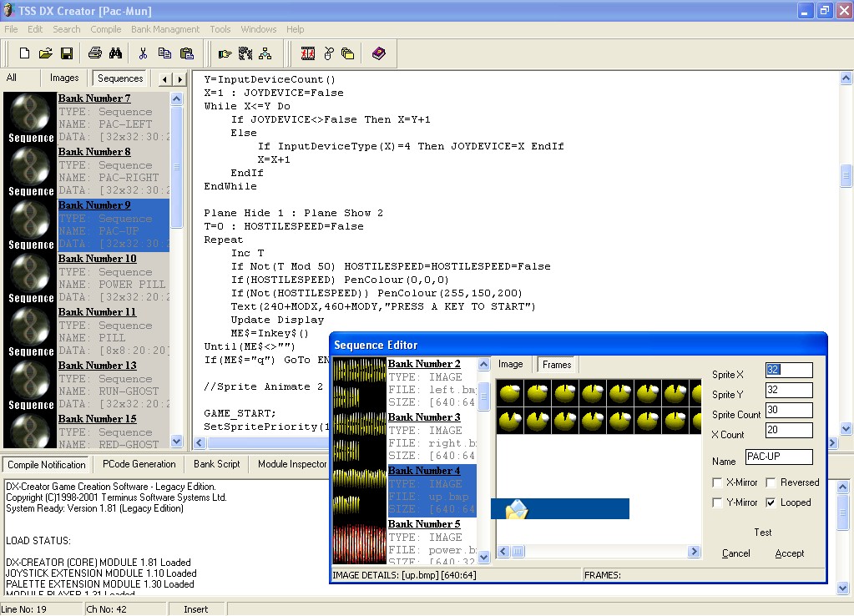Click the Print toolbar icon
This screenshot has width=854, height=616.
95,53
